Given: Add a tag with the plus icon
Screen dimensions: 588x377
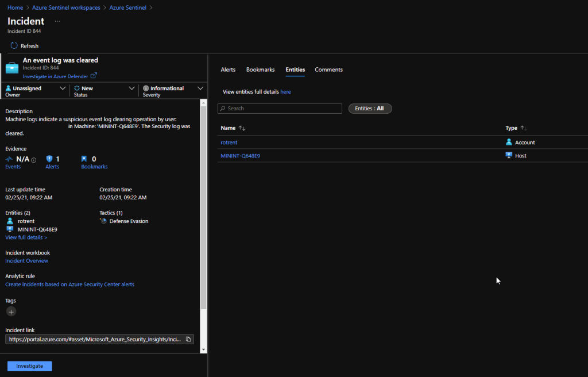Looking at the screenshot, I should coord(11,311).
